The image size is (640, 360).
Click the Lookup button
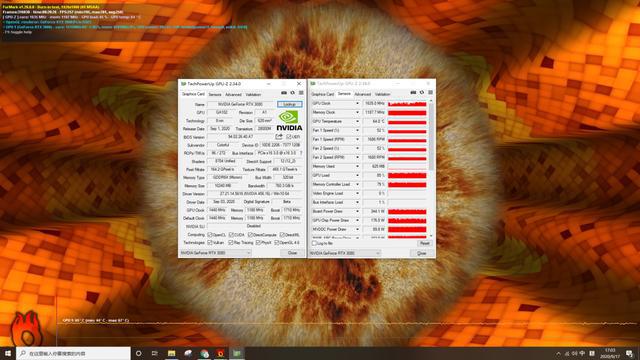pos(290,104)
